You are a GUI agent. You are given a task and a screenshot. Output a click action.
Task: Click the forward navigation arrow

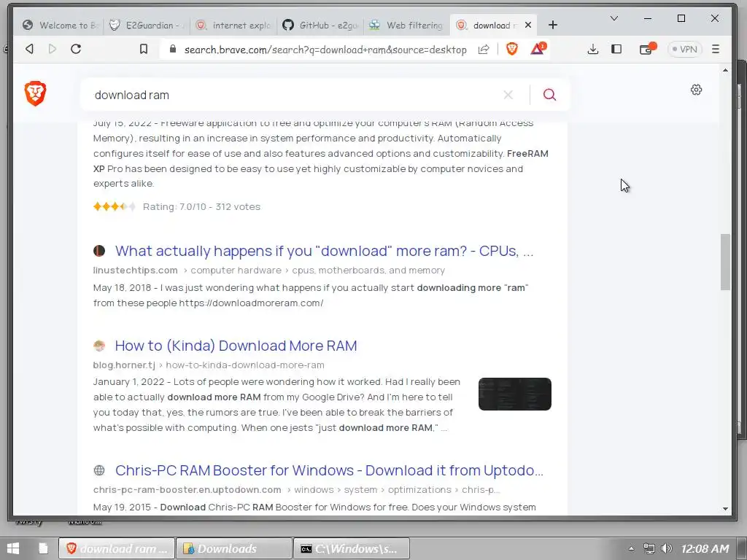[53, 49]
